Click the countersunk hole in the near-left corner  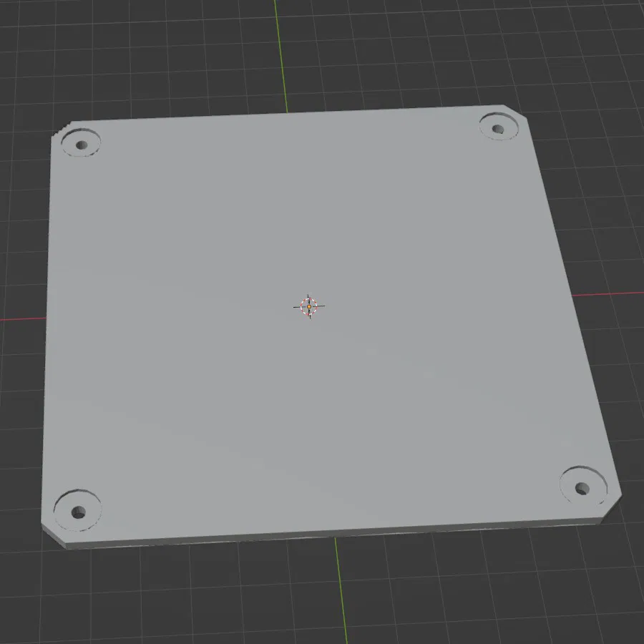[77, 510]
